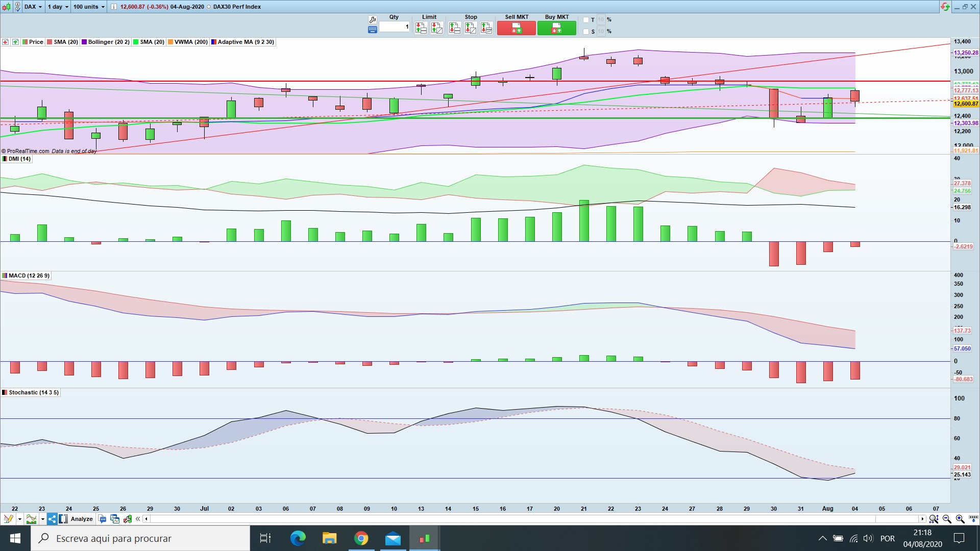The height and width of the screenshot is (551, 980).
Task: Click the MACD (12 26 9) panel label
Action: click(29, 275)
